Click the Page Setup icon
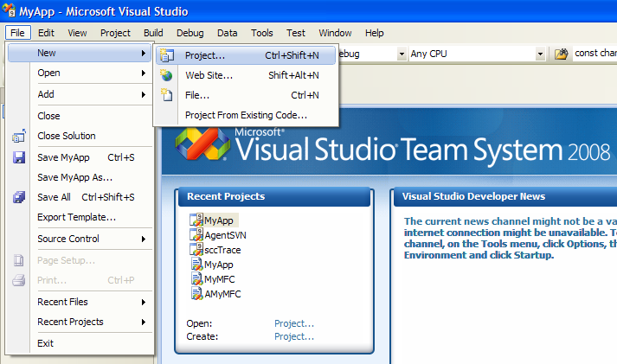The height and width of the screenshot is (364, 617). [x=19, y=260]
